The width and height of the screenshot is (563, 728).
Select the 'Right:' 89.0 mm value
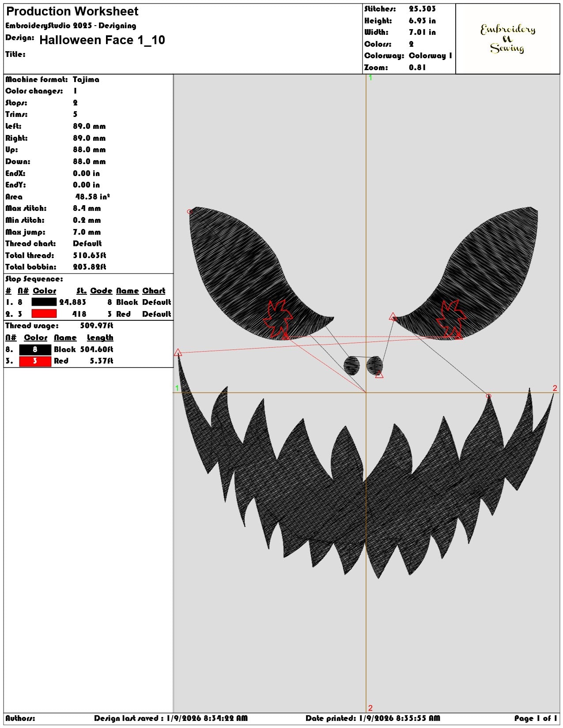89,138
